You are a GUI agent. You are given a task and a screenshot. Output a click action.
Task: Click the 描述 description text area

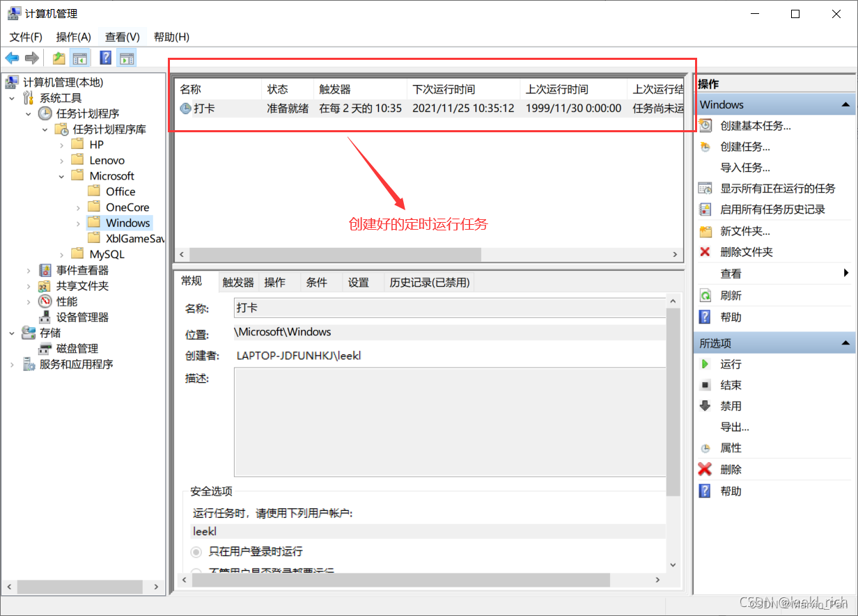449,422
